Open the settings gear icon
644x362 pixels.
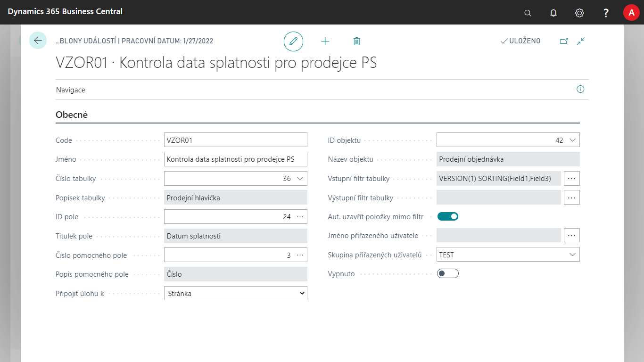click(x=579, y=13)
